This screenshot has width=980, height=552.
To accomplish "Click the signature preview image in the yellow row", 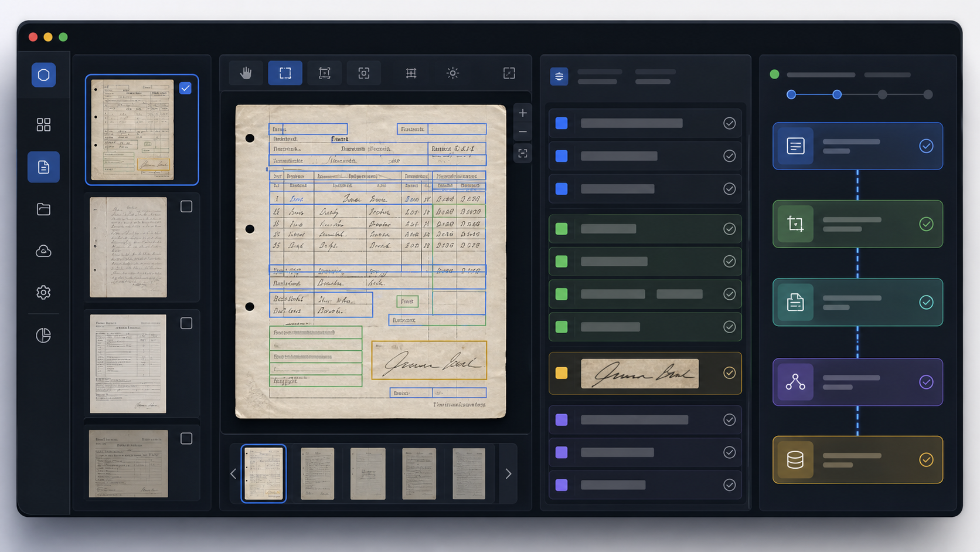I will (x=640, y=373).
